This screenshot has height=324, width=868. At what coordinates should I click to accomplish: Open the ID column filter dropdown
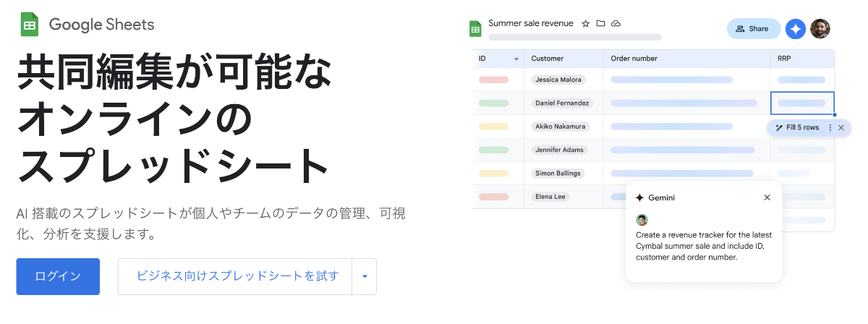tap(516, 59)
